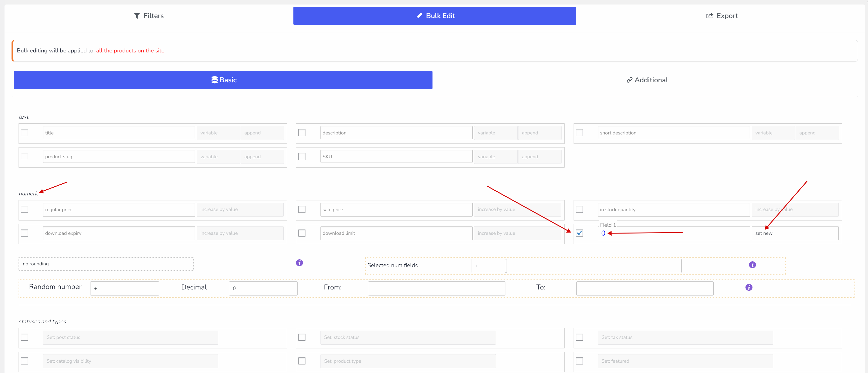Click the 'all the products on the site' text

(130, 51)
